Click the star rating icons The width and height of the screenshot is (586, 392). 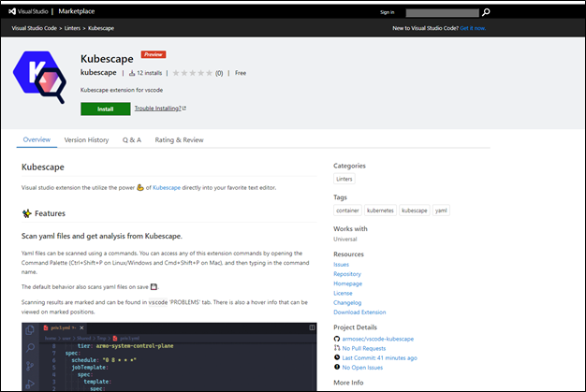193,73
